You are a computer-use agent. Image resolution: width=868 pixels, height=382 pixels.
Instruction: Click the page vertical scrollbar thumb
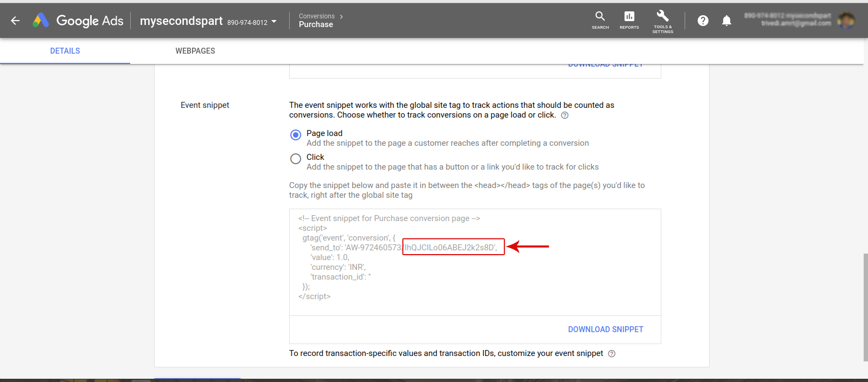pyautogui.click(x=865, y=307)
